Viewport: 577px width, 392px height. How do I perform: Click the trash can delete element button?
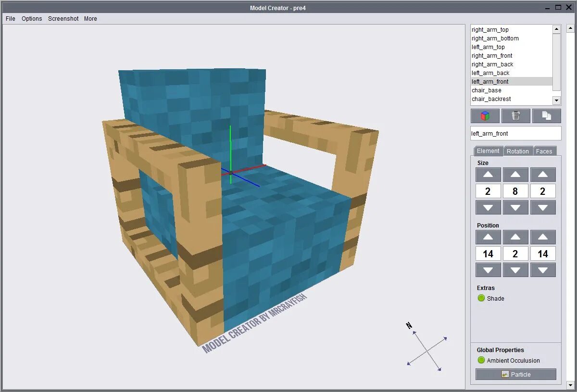click(x=515, y=116)
